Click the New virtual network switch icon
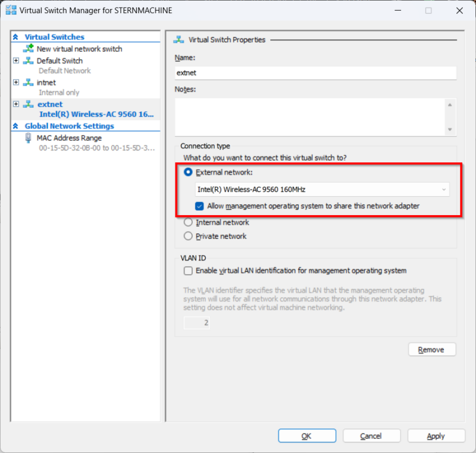Viewport: 476px width, 453px height. tap(29, 49)
